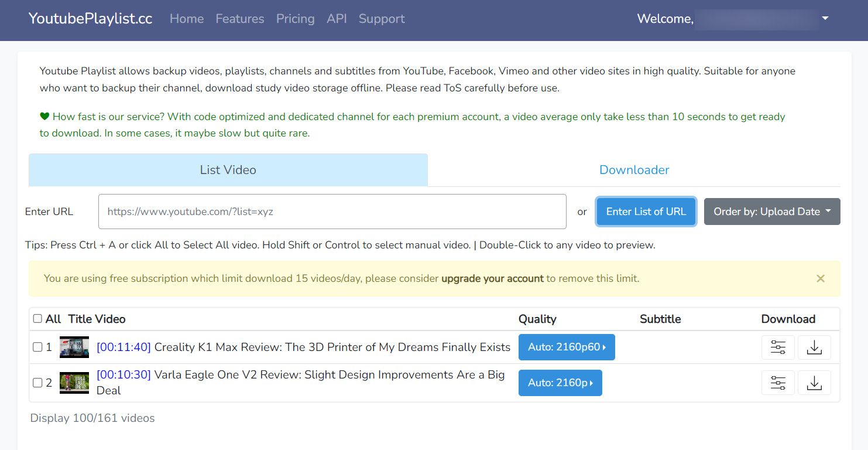Viewport: 868px width, 450px height.
Task: Open the Creality K1 Max timestamp link
Action: 123,347
